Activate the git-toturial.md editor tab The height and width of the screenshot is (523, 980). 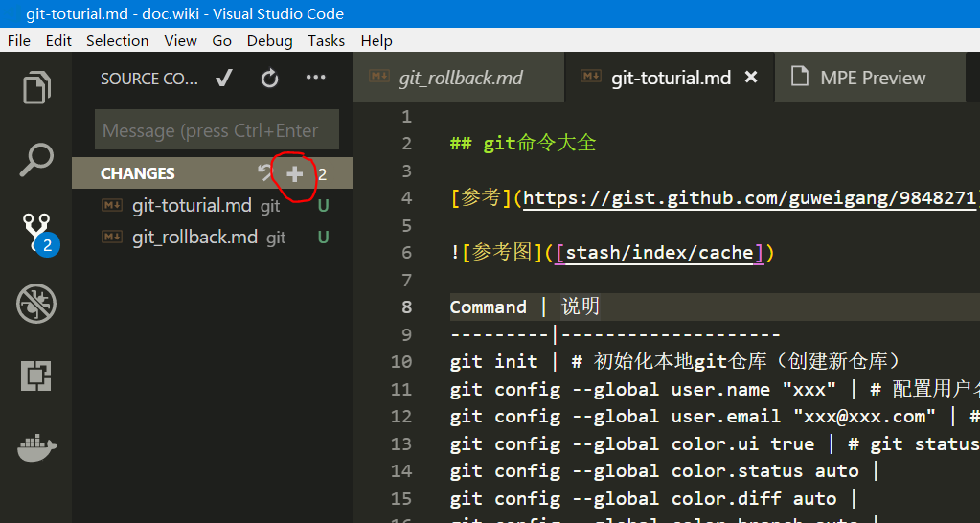(x=671, y=78)
